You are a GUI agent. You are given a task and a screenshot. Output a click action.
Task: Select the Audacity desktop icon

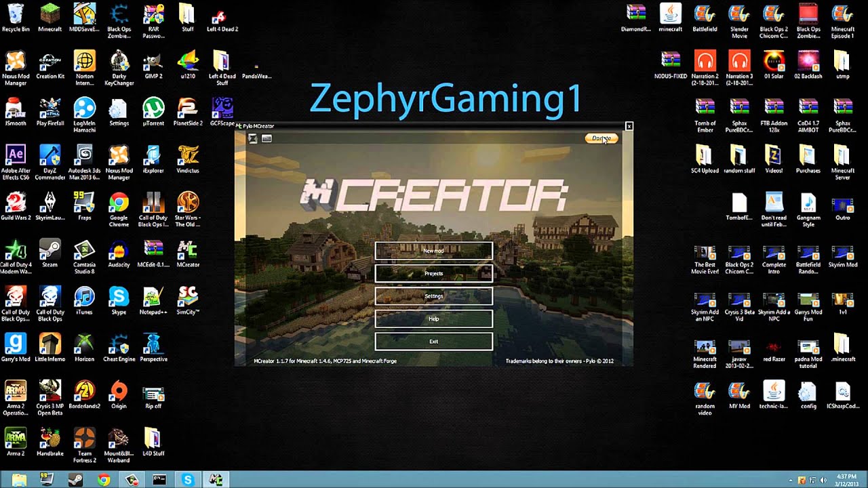(x=119, y=254)
